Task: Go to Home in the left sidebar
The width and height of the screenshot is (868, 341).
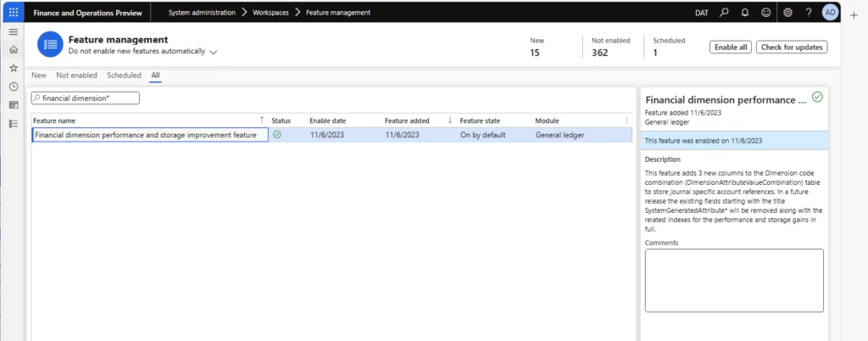Action: 13,49
